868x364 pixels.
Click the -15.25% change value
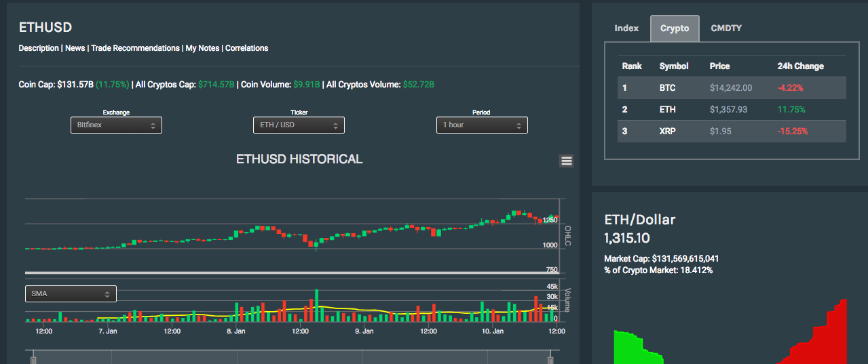(x=793, y=132)
